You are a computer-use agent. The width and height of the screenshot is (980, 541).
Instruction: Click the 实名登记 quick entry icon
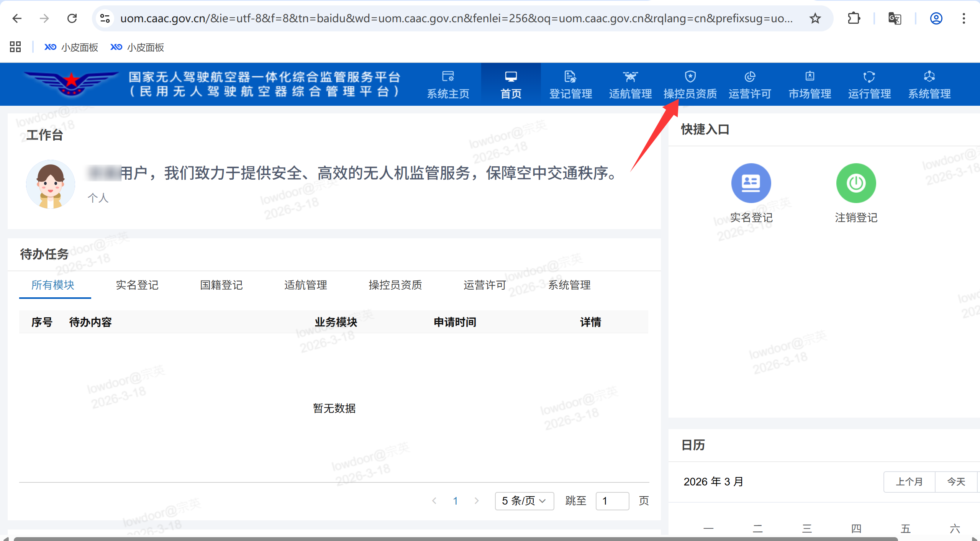pyautogui.click(x=751, y=183)
